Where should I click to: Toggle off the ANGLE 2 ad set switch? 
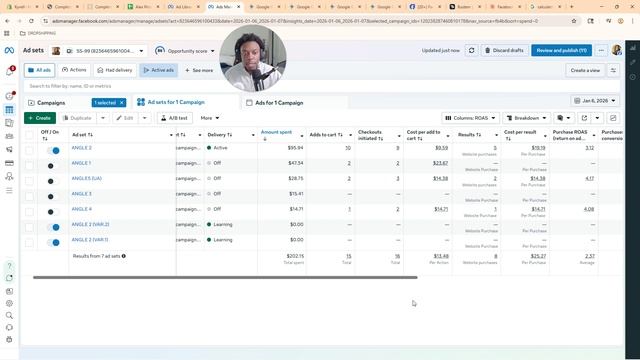click(53, 151)
